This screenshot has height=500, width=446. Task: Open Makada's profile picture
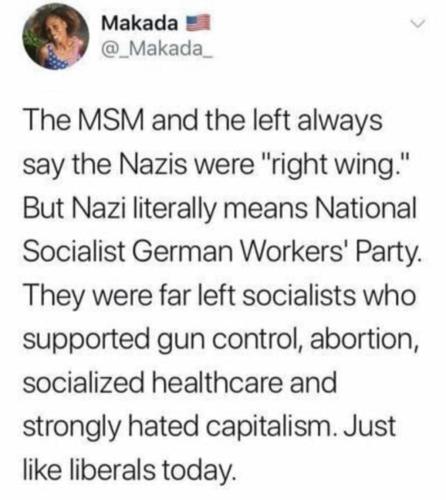55,36
